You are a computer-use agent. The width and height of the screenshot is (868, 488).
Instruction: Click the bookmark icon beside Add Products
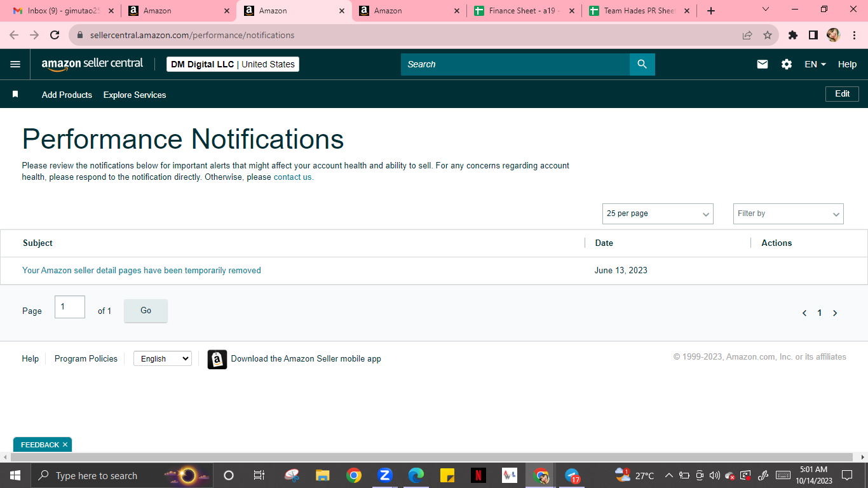tap(15, 95)
